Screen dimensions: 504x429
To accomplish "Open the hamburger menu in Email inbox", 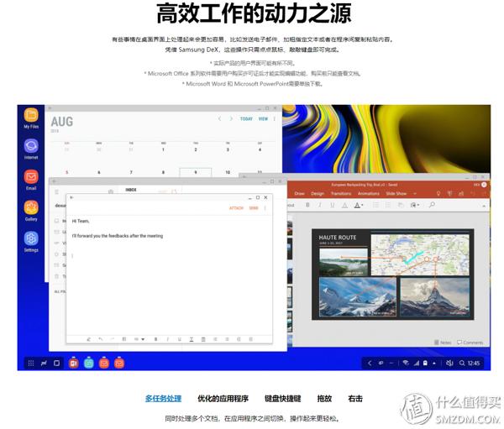I will coord(56,192).
